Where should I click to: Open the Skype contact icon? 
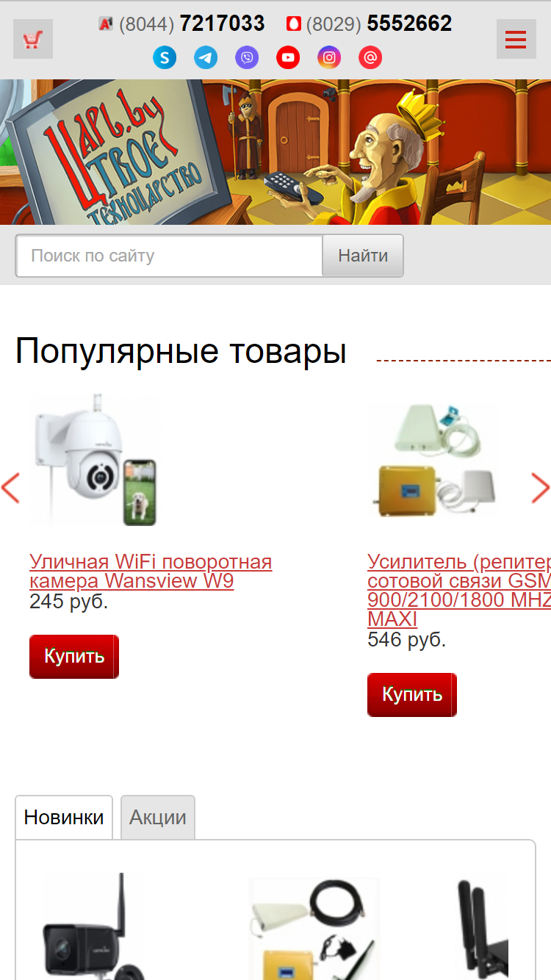165,57
